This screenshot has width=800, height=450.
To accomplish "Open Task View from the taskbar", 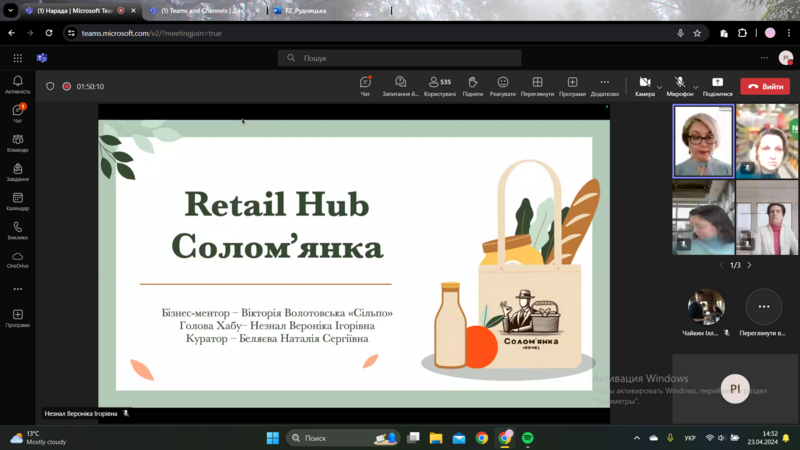I will 413,438.
